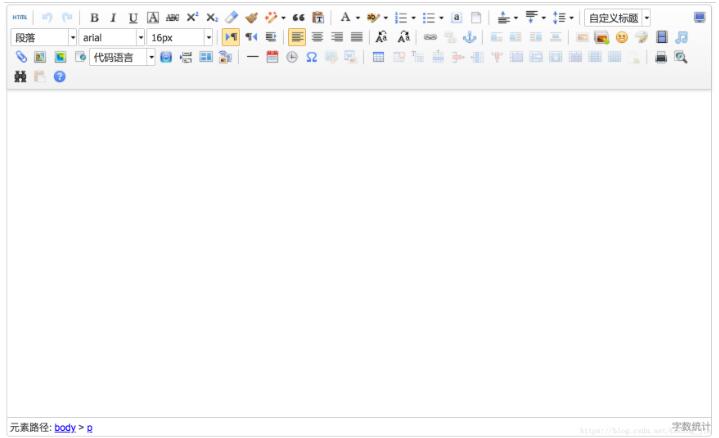This screenshot has height=438, width=719.
Task: Click the p element path link
Action: pos(89,427)
